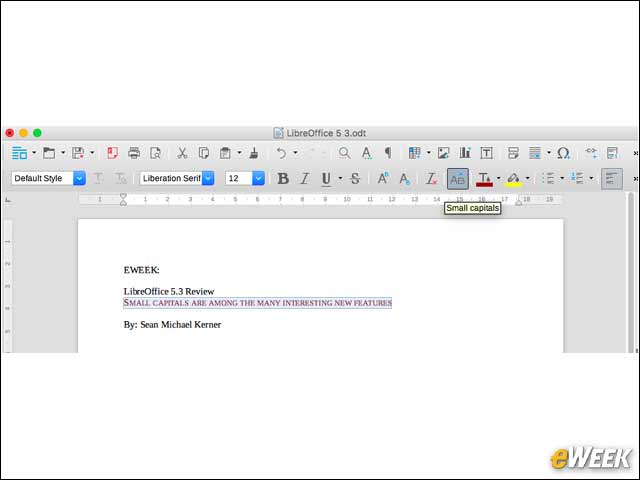Expand the Save dropdown arrow
Screen dimensions: 640x480
click(92, 153)
